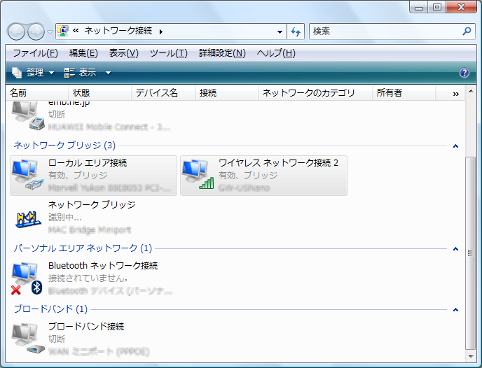482x368 pixels.
Task: Open the 表示 toolbar dropdown
Action: click(87, 72)
